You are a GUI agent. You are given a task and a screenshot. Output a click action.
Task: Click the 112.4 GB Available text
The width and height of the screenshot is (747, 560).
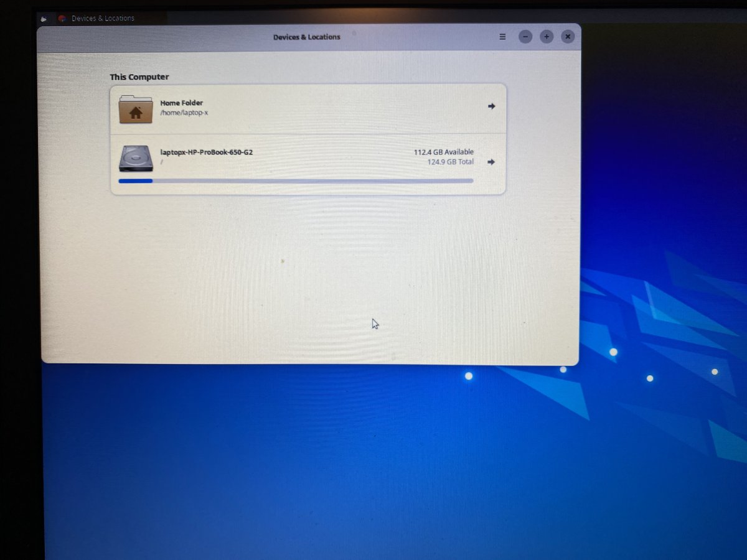tap(443, 152)
